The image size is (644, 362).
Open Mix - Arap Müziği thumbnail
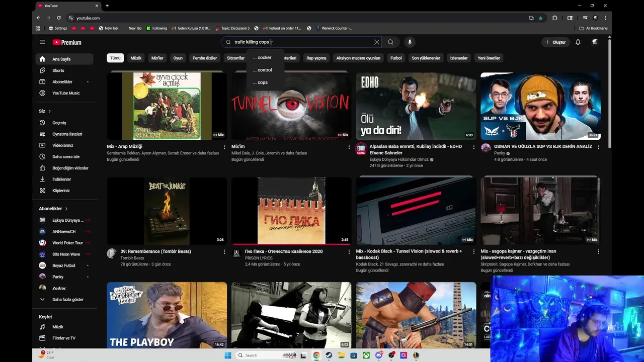point(167,106)
